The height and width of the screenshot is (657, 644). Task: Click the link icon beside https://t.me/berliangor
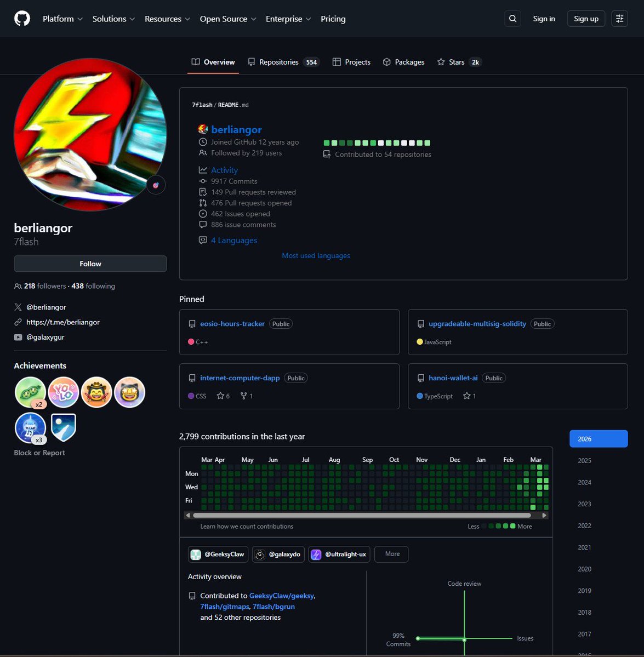[x=18, y=322]
